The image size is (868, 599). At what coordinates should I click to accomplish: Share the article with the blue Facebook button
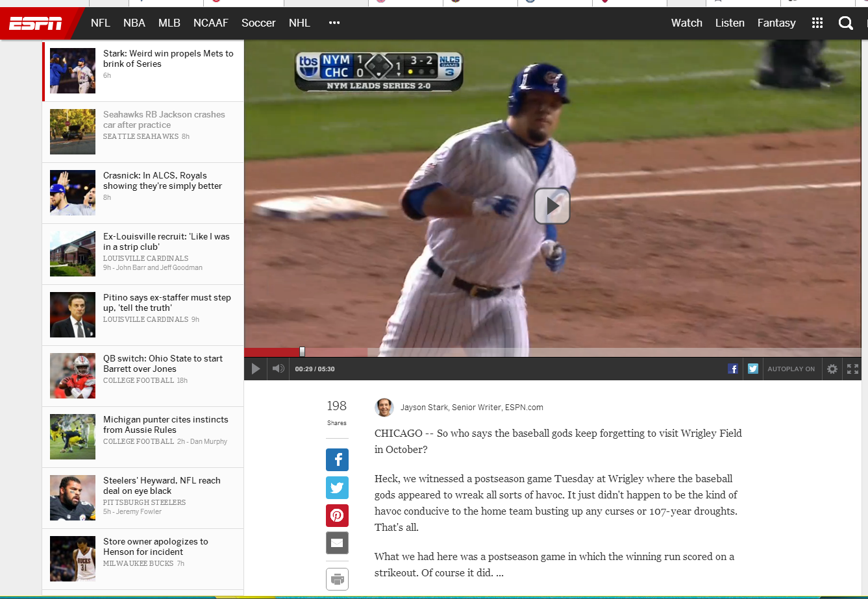click(337, 459)
